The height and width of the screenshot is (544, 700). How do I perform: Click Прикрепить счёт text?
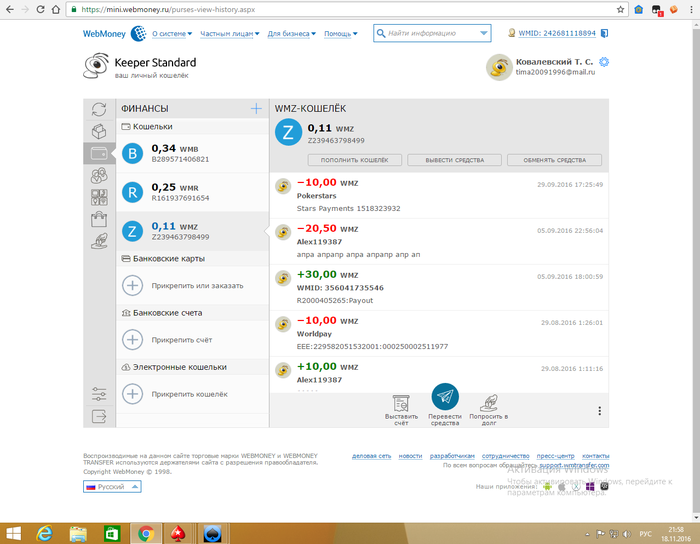[182, 340]
